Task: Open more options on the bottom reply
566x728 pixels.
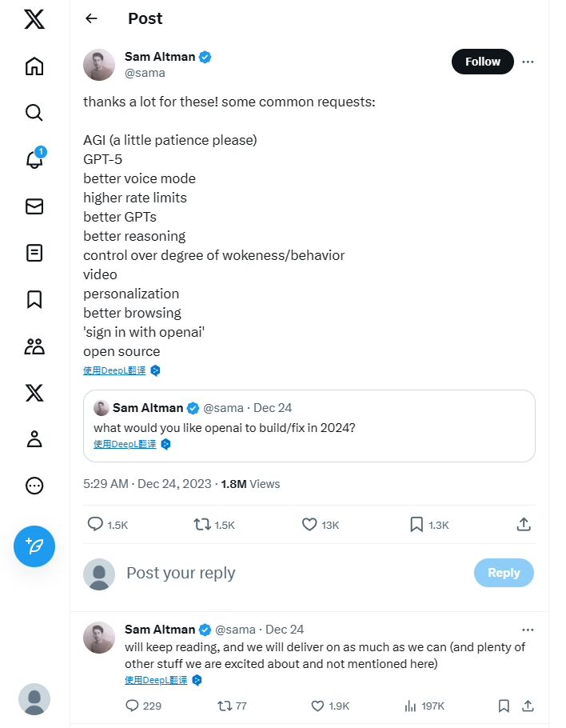Action: point(528,630)
